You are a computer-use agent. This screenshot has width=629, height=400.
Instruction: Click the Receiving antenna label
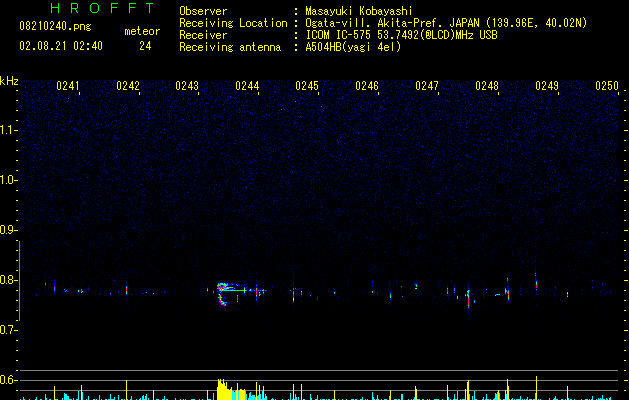(230, 47)
